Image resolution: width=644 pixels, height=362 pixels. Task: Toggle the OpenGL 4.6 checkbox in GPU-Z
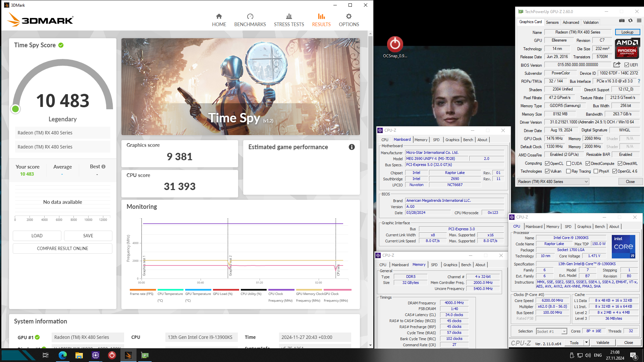click(x=615, y=171)
